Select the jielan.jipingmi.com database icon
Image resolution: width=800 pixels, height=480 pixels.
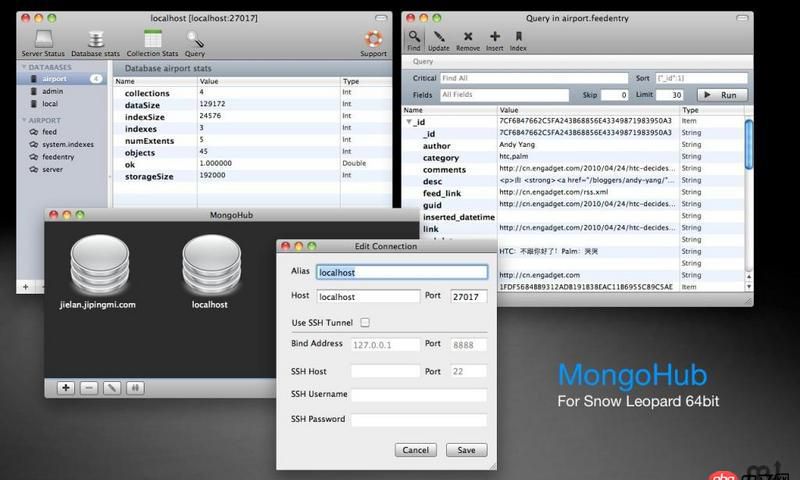tap(99, 264)
